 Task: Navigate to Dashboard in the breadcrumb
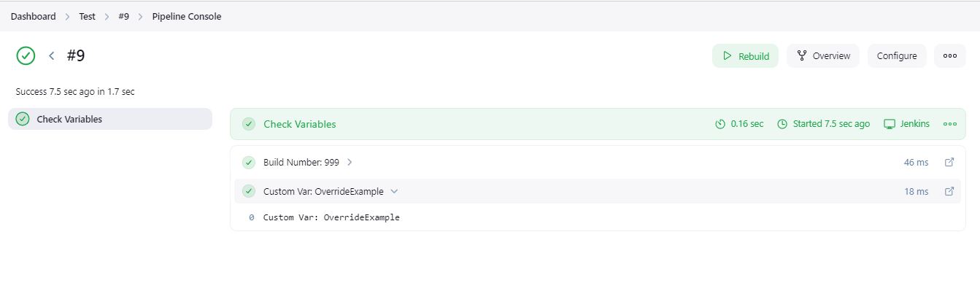[33, 16]
